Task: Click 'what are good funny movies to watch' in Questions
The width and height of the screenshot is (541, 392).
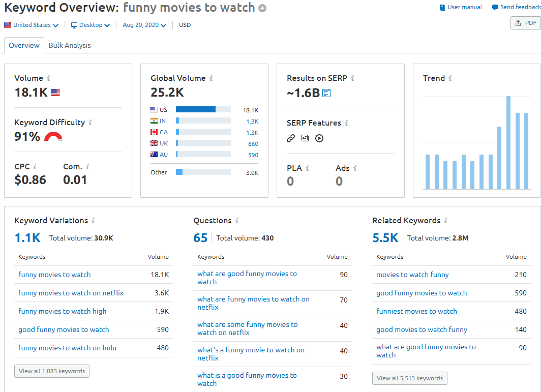Action: (x=247, y=278)
